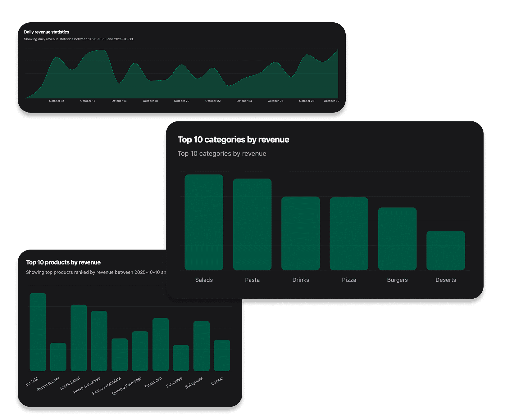Image resolution: width=505 pixels, height=420 pixels.
Task: Select the Pesto Genovese bar
Action: click(x=99, y=341)
